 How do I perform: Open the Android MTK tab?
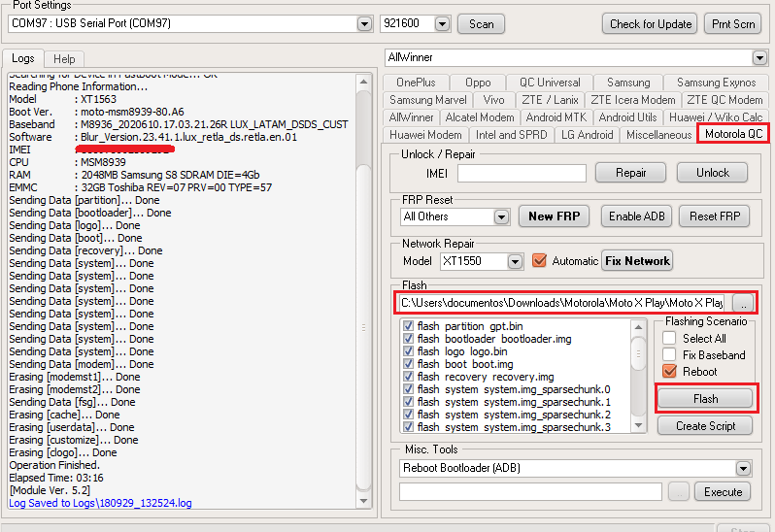tap(556, 117)
